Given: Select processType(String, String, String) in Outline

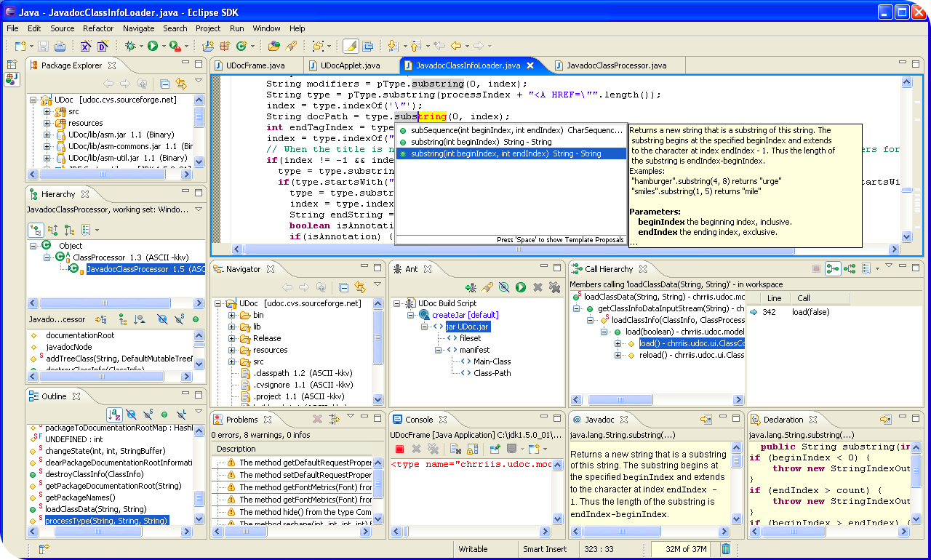Looking at the screenshot, I should [x=106, y=521].
